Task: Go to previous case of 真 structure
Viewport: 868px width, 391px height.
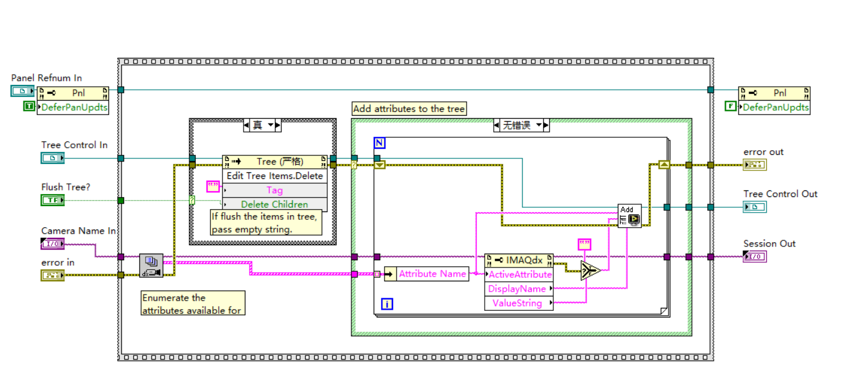Action: tap(248, 125)
